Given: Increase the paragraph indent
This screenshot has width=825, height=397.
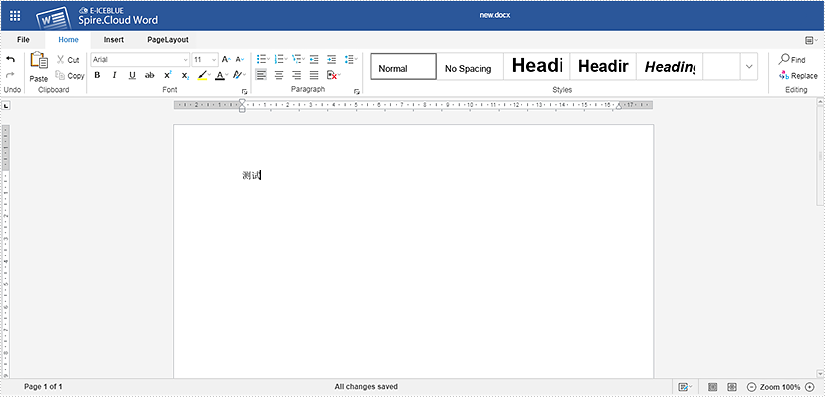Looking at the screenshot, I should click(331, 59).
